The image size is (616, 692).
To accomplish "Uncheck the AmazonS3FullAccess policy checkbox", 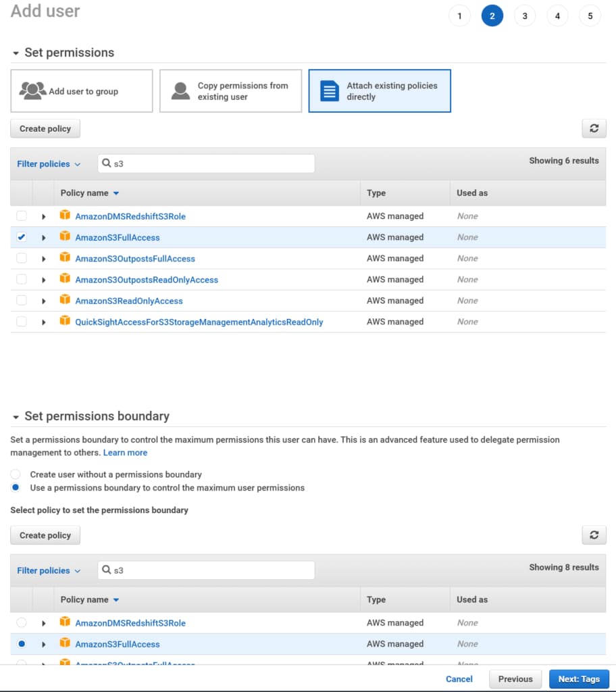I will (21, 237).
